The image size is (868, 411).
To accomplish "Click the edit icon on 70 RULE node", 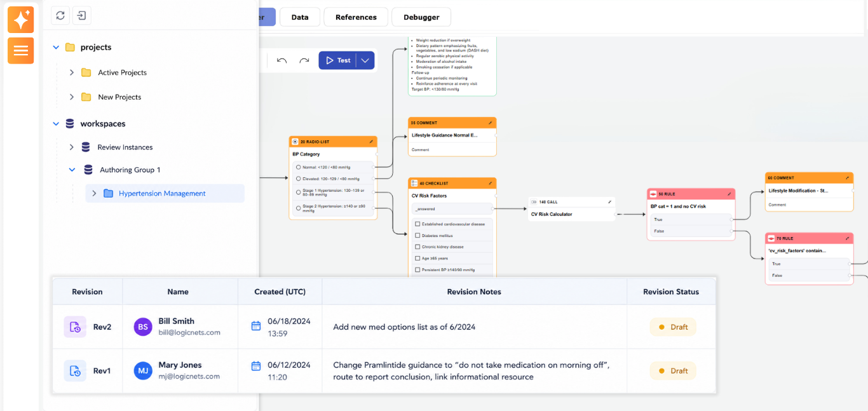I will click(848, 238).
